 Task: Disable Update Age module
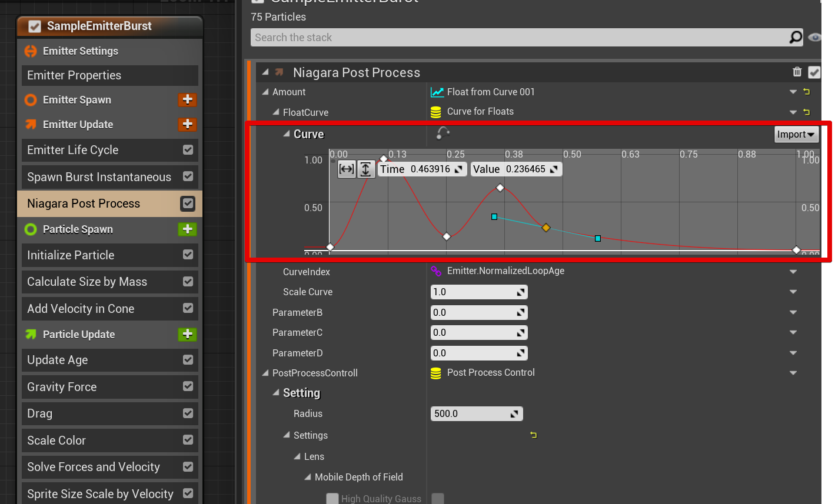click(x=188, y=359)
